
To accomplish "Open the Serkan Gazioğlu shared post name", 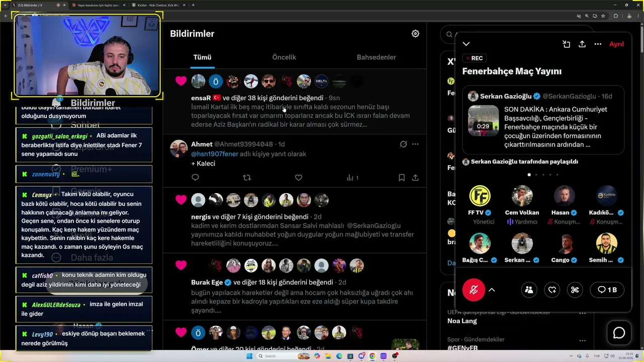I will tap(506, 96).
